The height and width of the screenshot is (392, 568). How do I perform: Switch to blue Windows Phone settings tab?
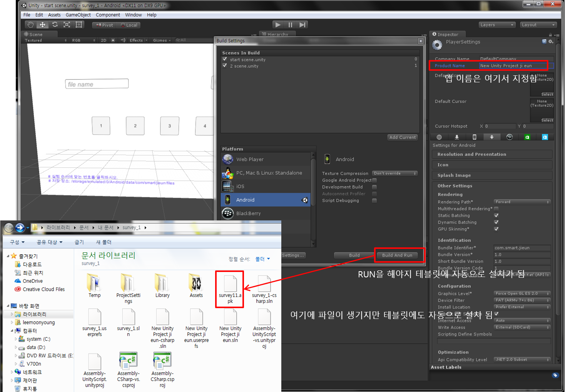545,137
